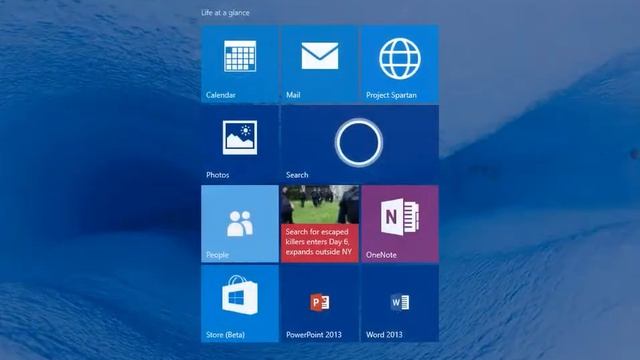The height and width of the screenshot is (360, 640).
Task: Open the Calendar tile
Action: tap(240, 63)
